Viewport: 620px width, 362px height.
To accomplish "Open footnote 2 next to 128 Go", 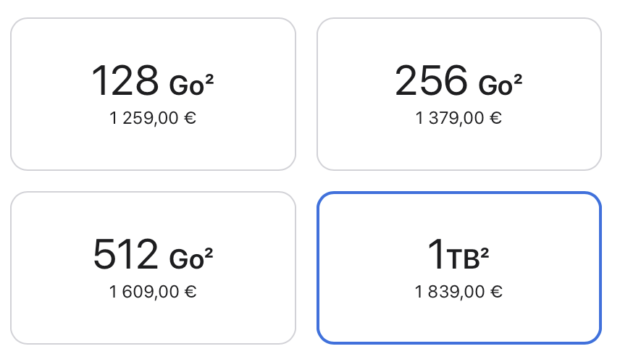I will (x=210, y=79).
